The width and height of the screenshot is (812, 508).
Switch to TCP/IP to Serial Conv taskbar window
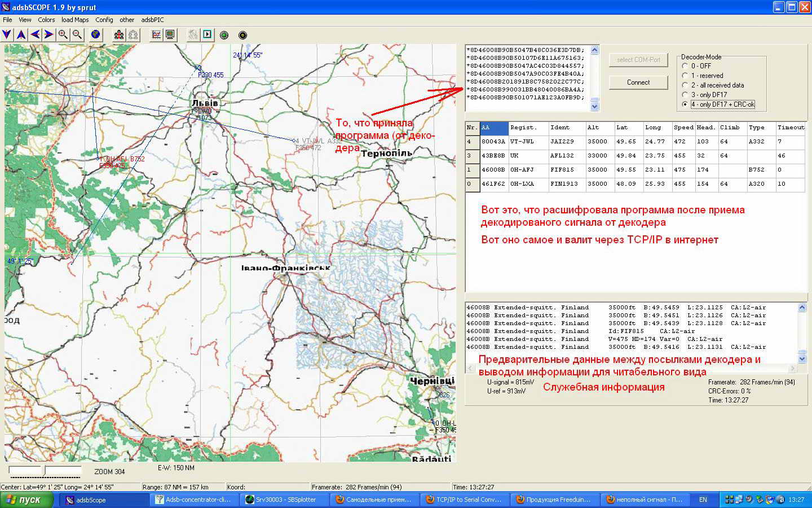(464, 500)
